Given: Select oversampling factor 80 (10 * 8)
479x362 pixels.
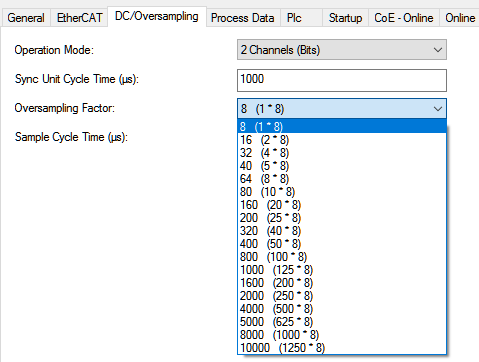Looking at the screenshot, I should point(342,192).
